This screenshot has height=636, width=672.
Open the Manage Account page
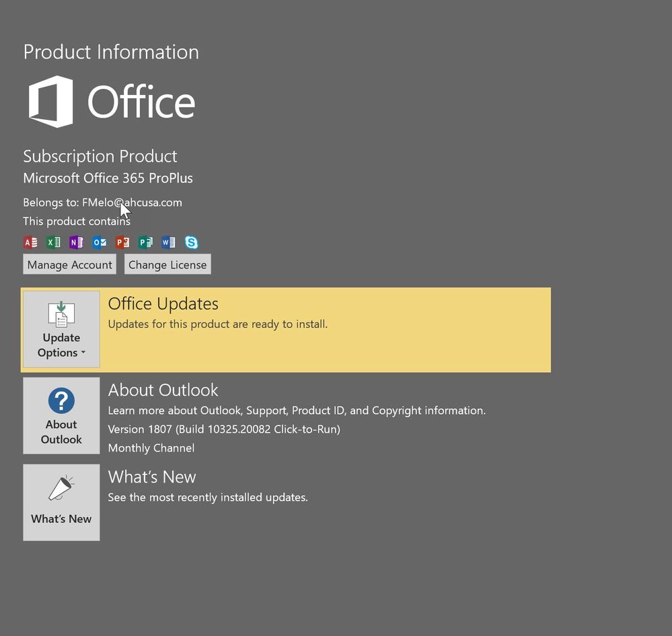[x=69, y=264]
